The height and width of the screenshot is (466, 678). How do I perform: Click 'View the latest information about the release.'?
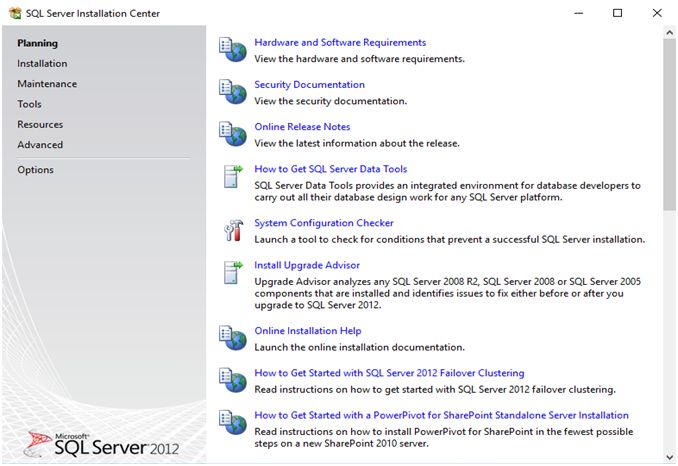coord(357,143)
